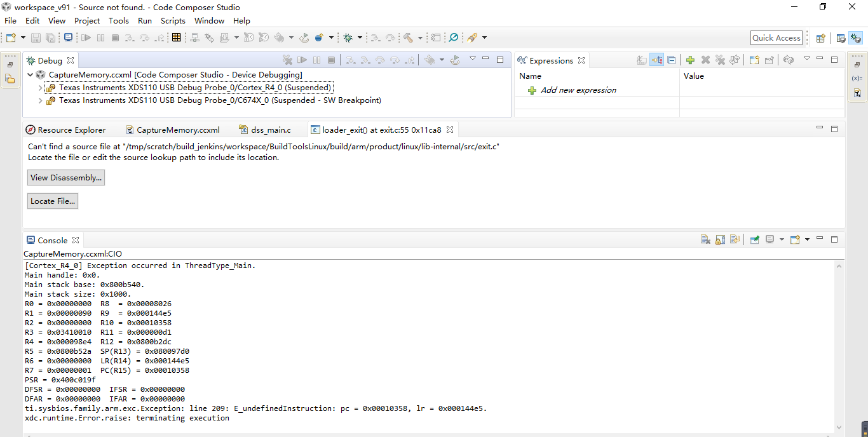Click the Locate File button
The width and height of the screenshot is (868, 437).
[53, 201]
